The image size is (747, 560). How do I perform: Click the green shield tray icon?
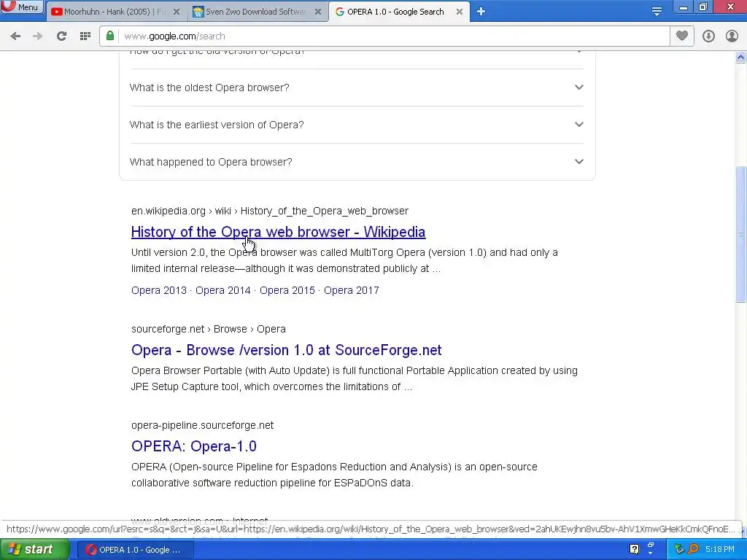(x=679, y=549)
